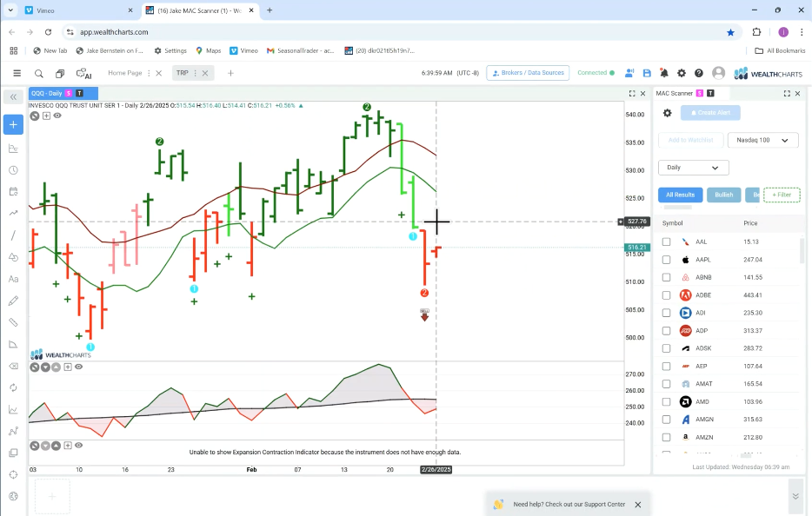Open the calendar icon in left sidebar
The image size is (812, 516).
point(13,191)
